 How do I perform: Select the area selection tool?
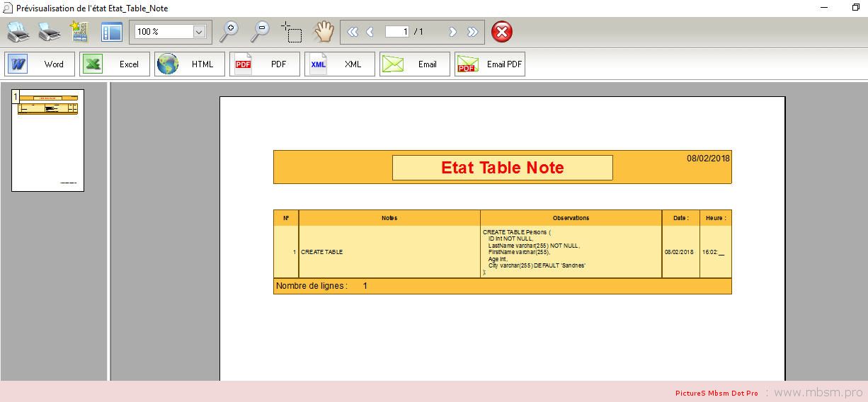pos(291,32)
